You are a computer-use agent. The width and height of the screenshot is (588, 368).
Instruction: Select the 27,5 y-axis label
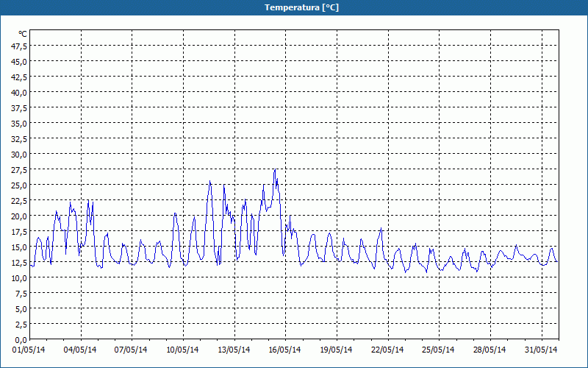(x=20, y=170)
